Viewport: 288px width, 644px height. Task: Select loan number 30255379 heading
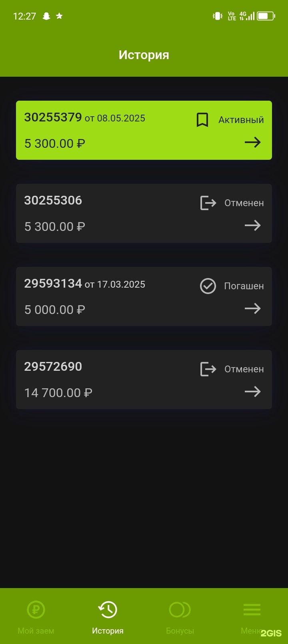click(x=53, y=117)
